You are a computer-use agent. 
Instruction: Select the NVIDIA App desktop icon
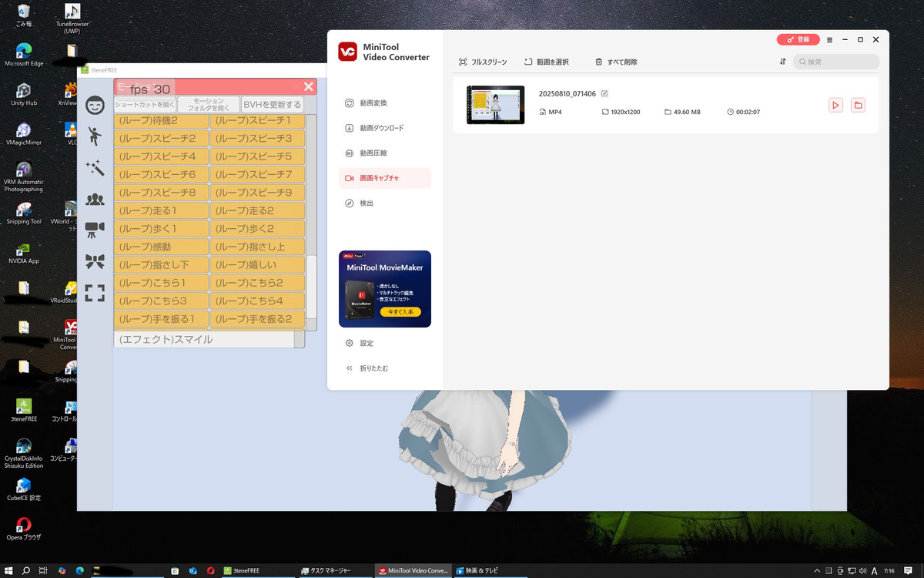click(24, 253)
